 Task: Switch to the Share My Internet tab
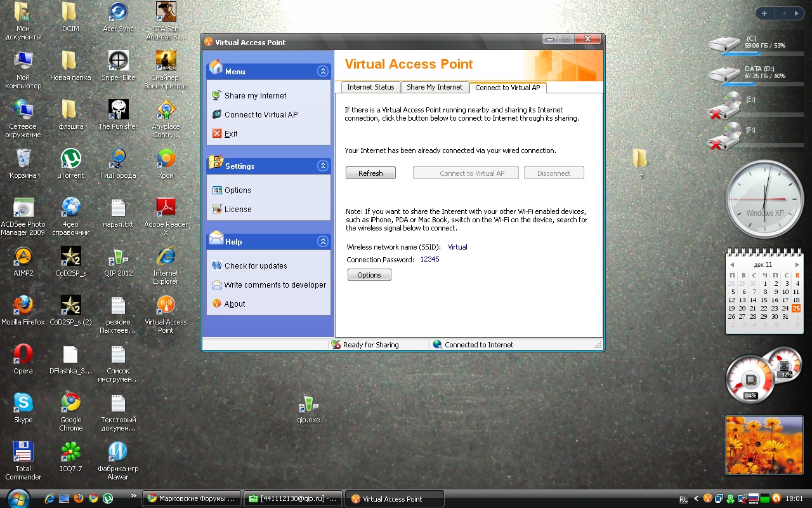[x=435, y=88]
